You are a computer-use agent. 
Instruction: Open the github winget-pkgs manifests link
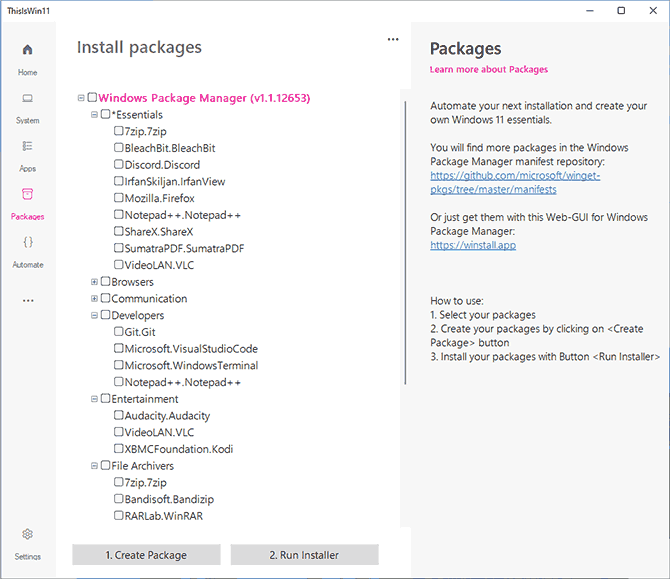515,182
